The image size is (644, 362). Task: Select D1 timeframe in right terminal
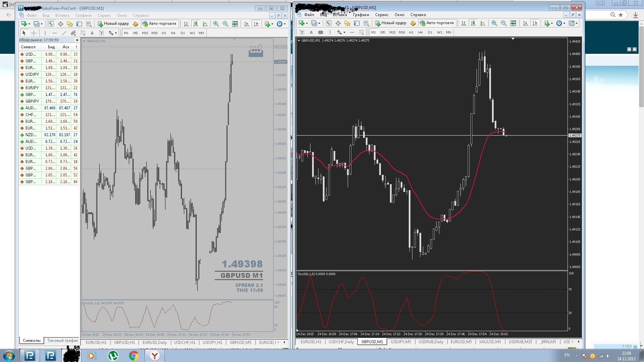click(x=430, y=33)
